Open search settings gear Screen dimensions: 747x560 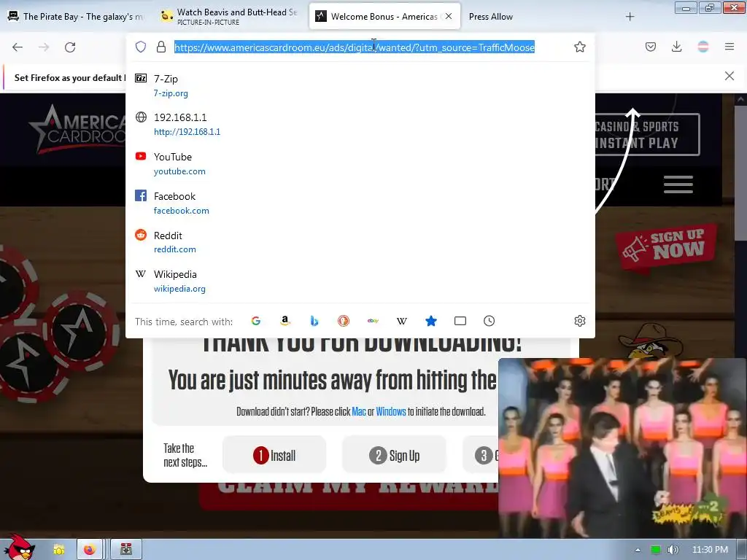point(580,321)
